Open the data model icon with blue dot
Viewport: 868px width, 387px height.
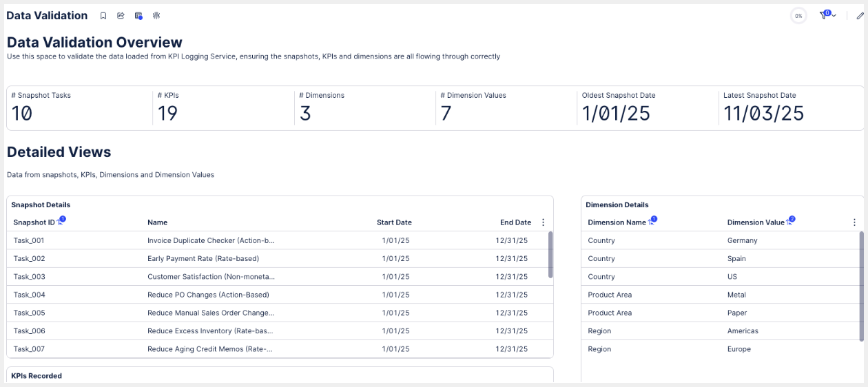[x=138, y=15]
